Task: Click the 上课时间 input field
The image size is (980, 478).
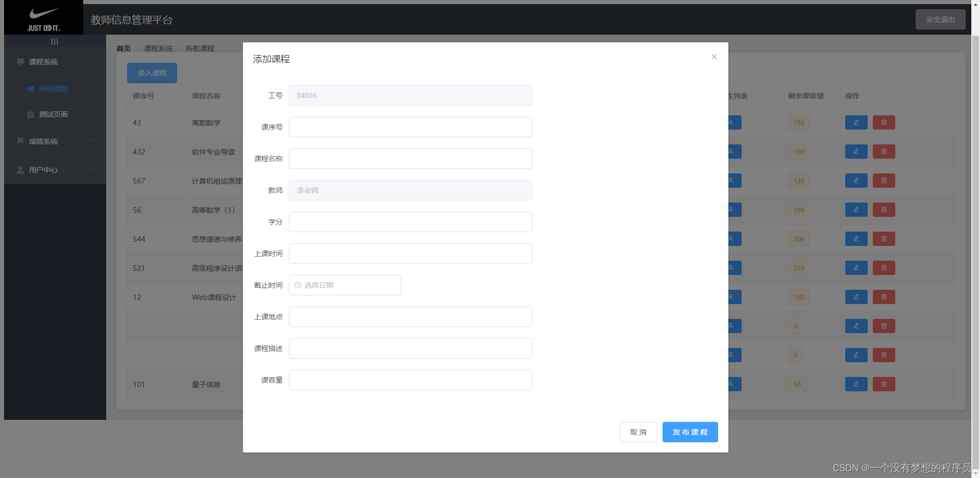Action: pos(410,254)
